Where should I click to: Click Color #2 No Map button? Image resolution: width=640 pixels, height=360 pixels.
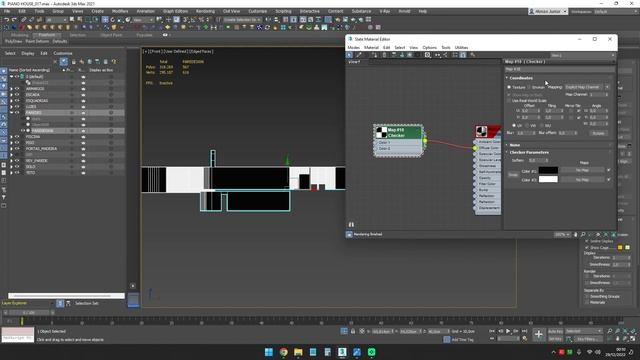(582, 180)
